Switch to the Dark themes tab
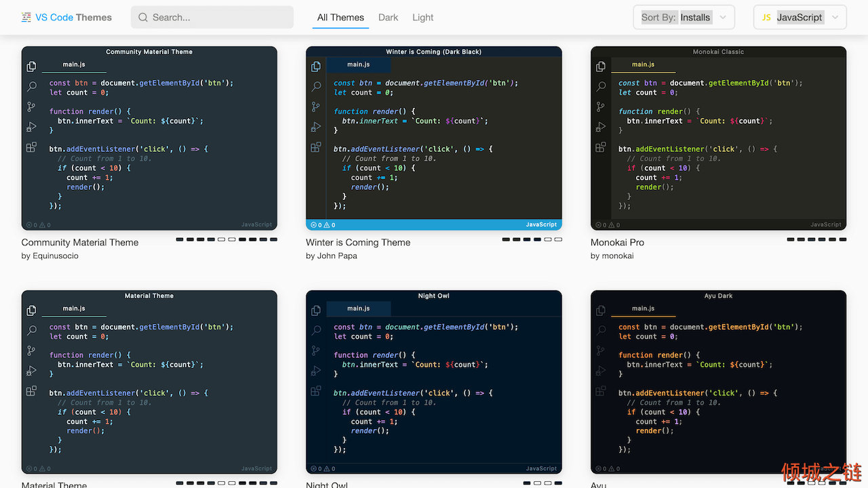 point(388,18)
